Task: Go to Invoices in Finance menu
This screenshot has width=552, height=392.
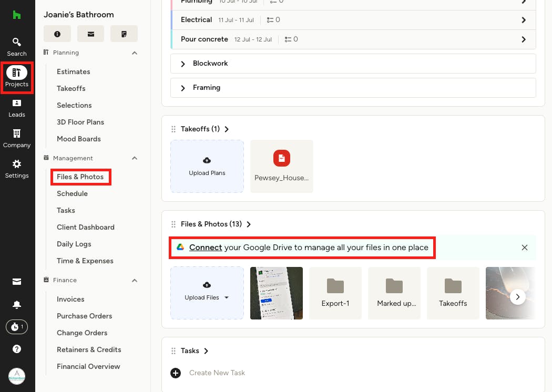Action: 70,299
